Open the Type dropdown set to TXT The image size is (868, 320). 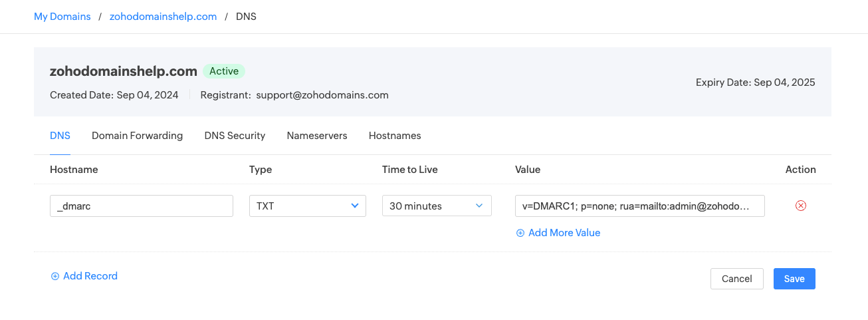(x=308, y=206)
